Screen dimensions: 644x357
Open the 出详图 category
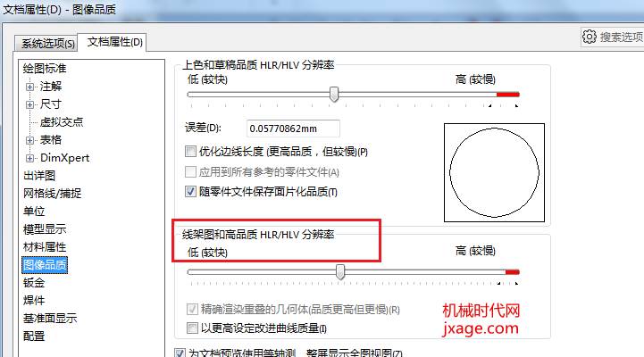click(x=39, y=176)
